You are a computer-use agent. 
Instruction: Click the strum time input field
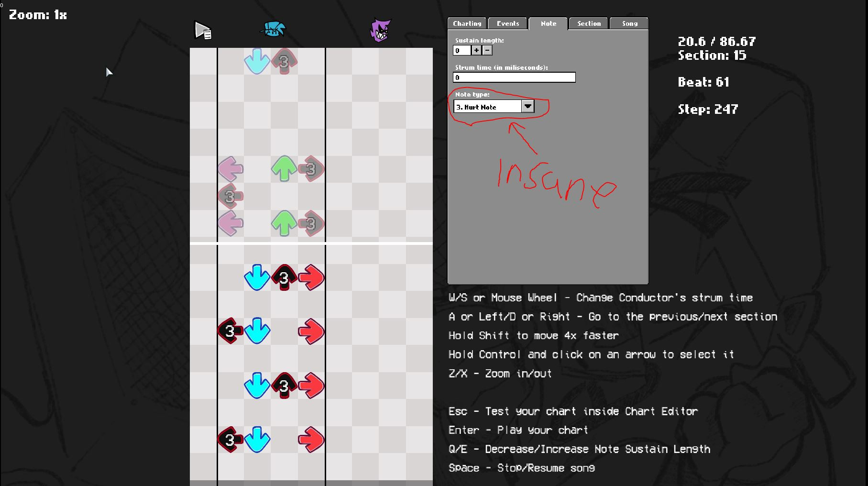(x=514, y=77)
